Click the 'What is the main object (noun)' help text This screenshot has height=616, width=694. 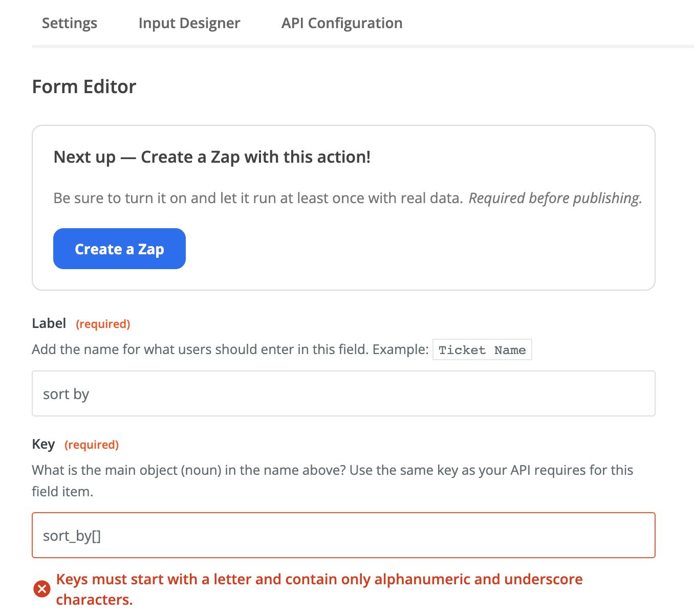(333, 480)
